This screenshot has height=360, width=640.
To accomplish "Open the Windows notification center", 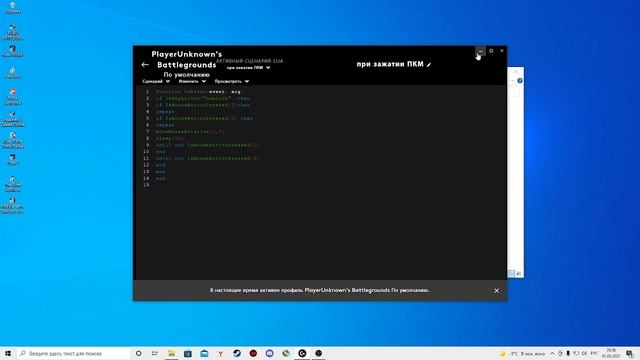I will [630, 353].
